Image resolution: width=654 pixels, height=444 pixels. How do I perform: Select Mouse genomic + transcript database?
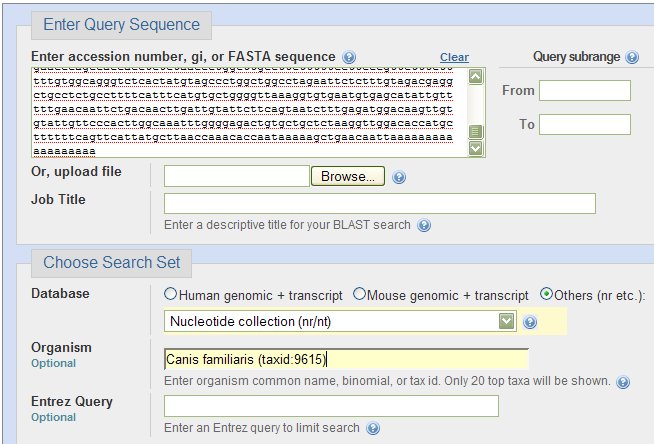359,294
